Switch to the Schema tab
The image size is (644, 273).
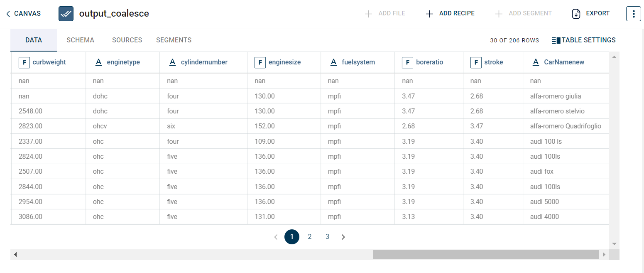coord(80,40)
